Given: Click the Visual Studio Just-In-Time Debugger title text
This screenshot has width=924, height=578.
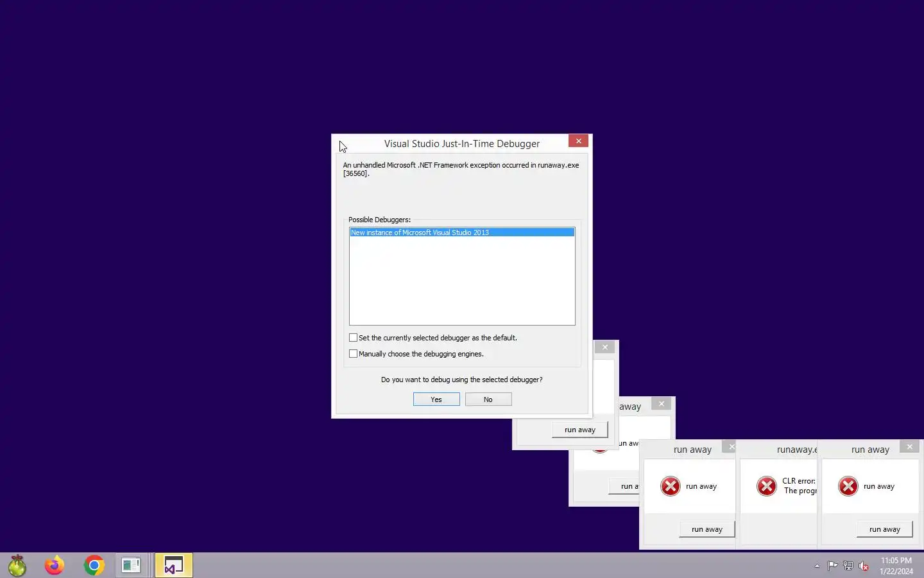Looking at the screenshot, I should point(462,144).
